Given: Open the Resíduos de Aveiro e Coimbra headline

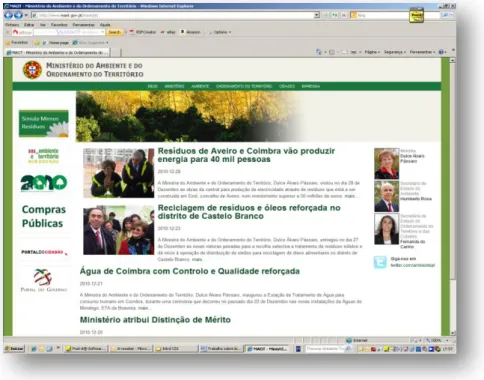Looking at the screenshot, I should (x=246, y=155).
